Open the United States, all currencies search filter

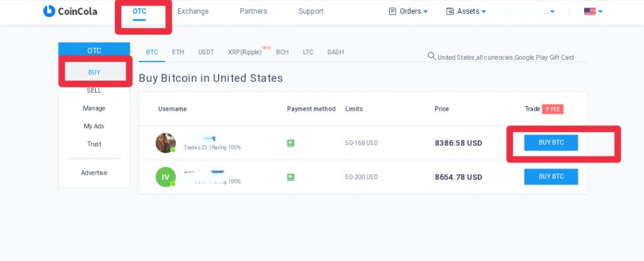click(x=506, y=57)
